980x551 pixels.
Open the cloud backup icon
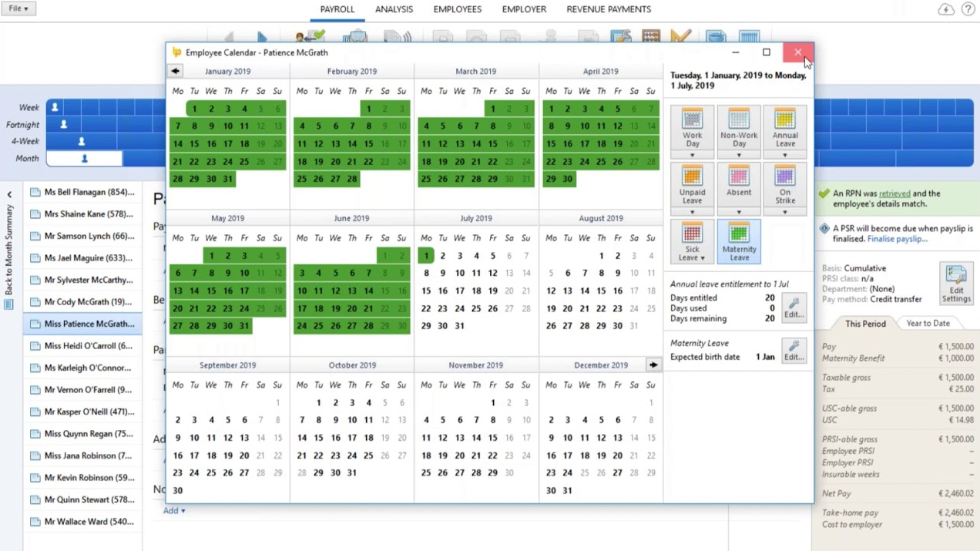(945, 9)
